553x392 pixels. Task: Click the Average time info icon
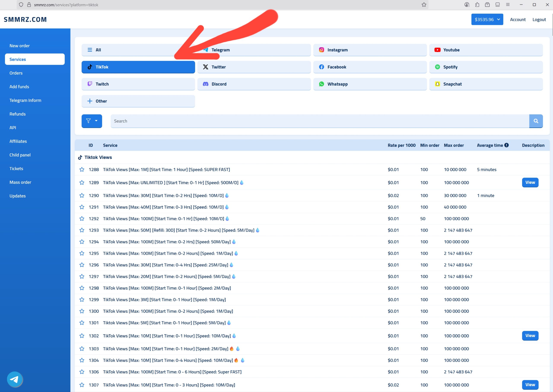[x=507, y=145]
